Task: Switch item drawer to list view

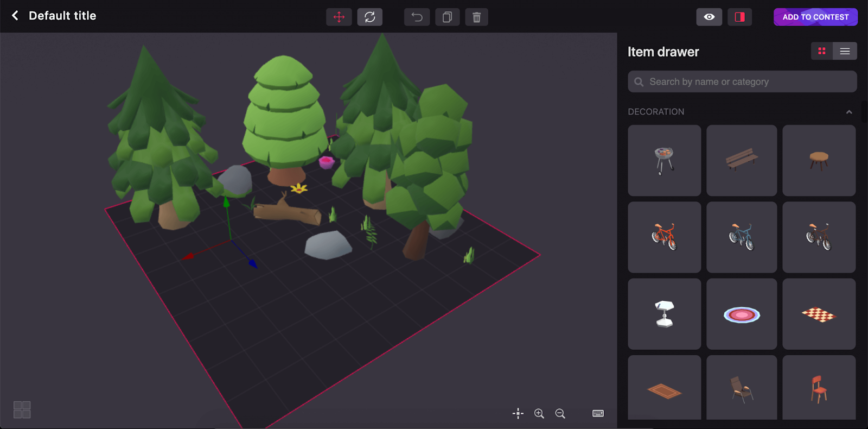Action: [845, 51]
